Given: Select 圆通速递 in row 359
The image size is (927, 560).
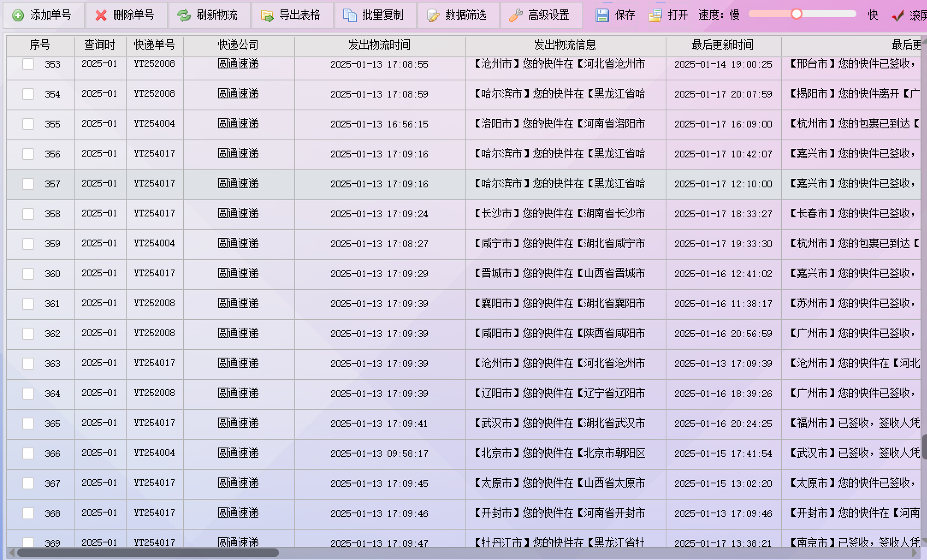Looking at the screenshot, I should point(239,244).
